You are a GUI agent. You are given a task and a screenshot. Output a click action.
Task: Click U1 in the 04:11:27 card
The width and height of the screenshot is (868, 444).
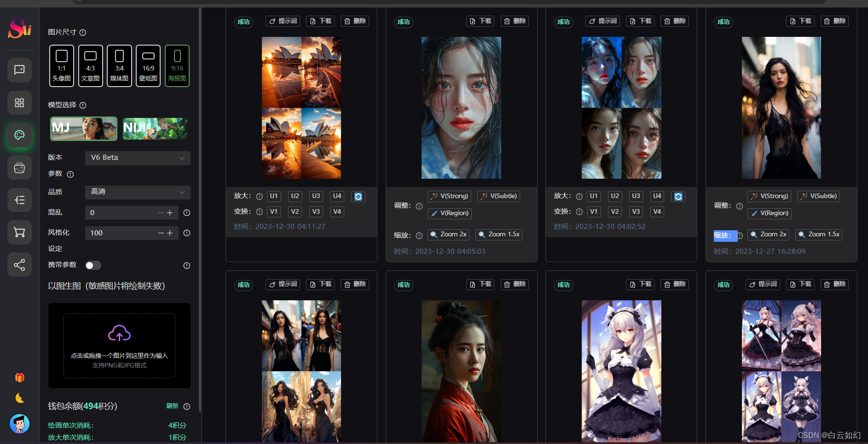pyautogui.click(x=274, y=196)
